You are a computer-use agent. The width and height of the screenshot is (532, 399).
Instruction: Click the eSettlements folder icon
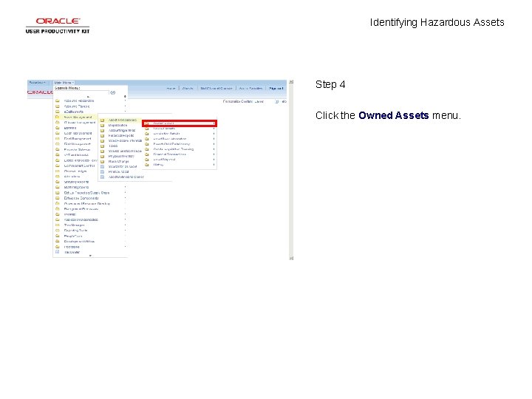click(58, 112)
